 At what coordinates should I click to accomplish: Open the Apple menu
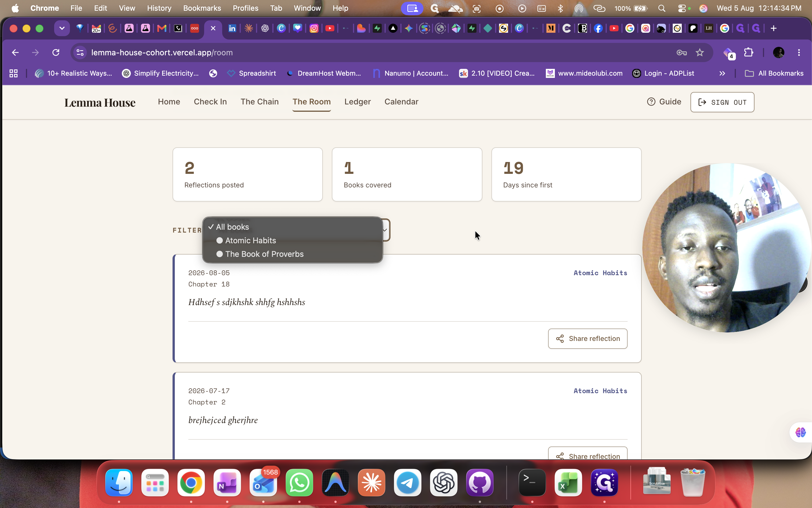(x=15, y=8)
